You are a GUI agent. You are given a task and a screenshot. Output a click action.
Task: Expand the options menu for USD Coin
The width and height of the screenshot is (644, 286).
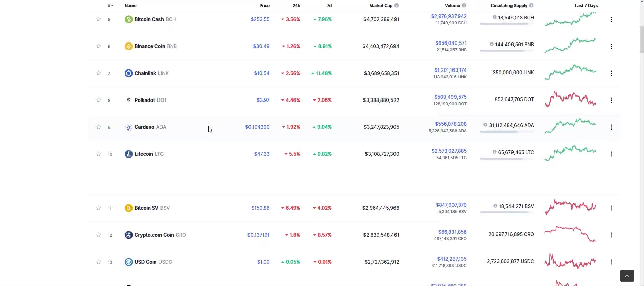[611, 262]
